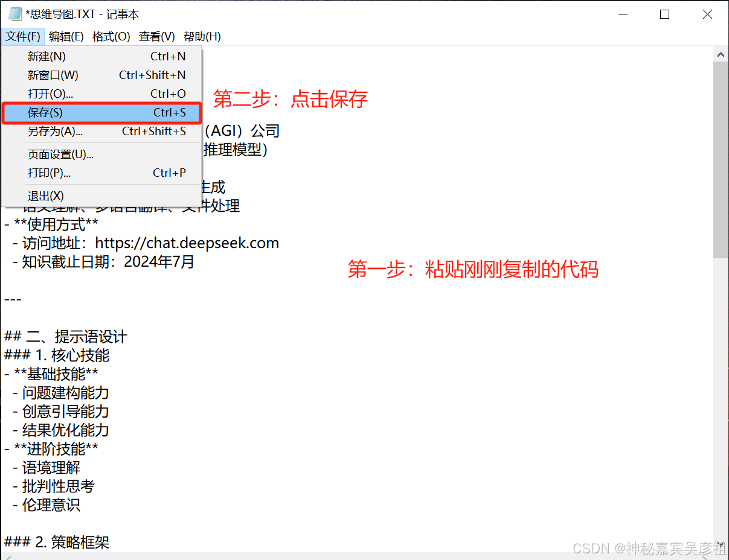Click the heading '## 二、提示语设计'

(66, 337)
